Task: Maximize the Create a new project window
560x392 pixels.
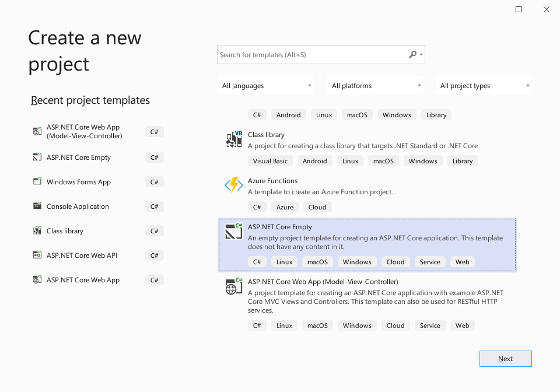Action: pyautogui.click(x=519, y=9)
